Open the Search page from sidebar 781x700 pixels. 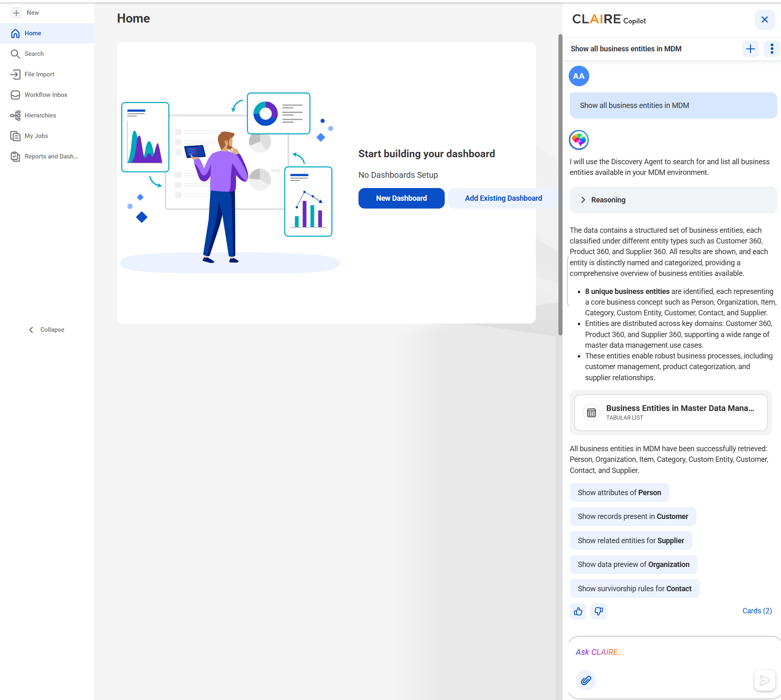click(47, 54)
